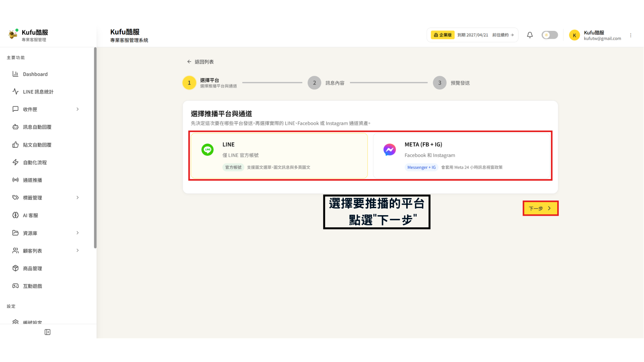This screenshot has height=362, width=644.
Task: Click the green LINE logo icon
Action: pos(207,149)
